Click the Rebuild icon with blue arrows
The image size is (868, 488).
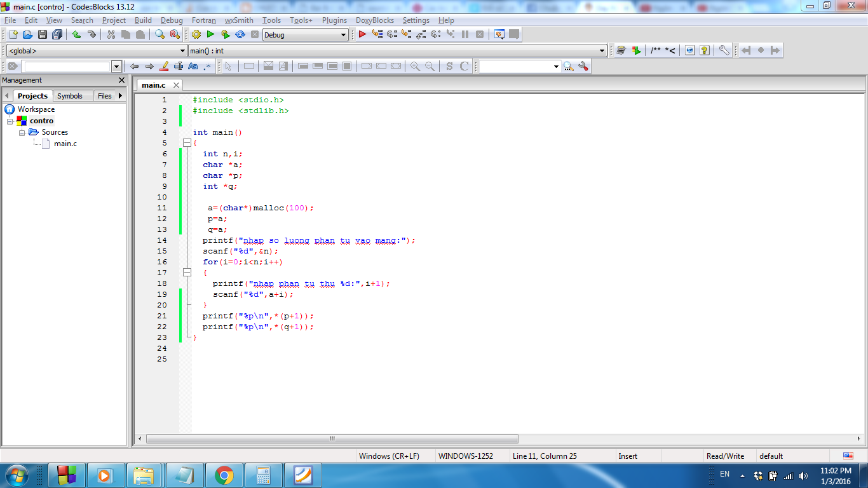coord(240,34)
